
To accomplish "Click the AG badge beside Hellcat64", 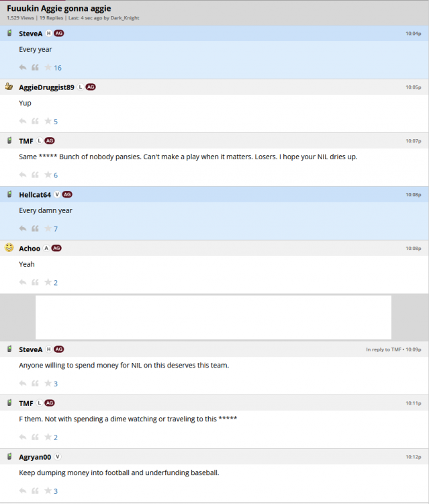I will click(67, 194).
